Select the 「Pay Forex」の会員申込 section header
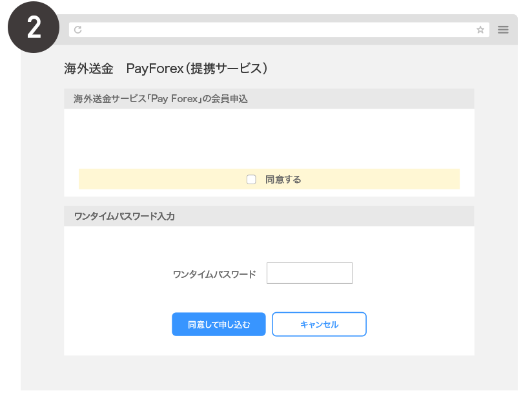Viewport: 532px width, 393px height. point(269,99)
